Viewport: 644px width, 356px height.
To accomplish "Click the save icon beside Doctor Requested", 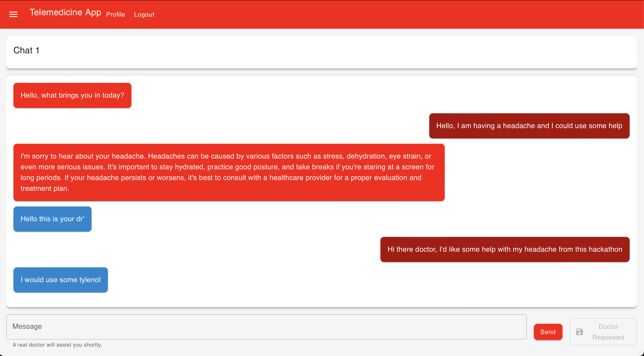I will [579, 332].
